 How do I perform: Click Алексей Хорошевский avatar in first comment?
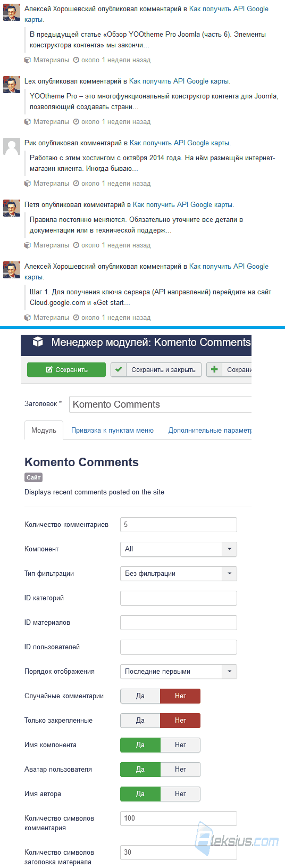point(12,12)
